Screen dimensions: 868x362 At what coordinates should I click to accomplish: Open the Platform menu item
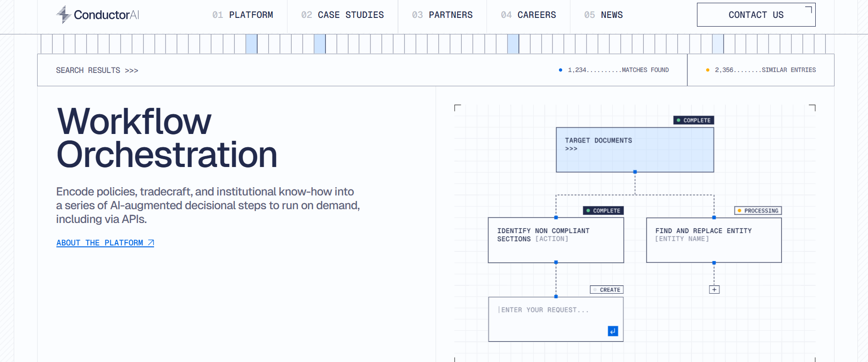(x=243, y=15)
